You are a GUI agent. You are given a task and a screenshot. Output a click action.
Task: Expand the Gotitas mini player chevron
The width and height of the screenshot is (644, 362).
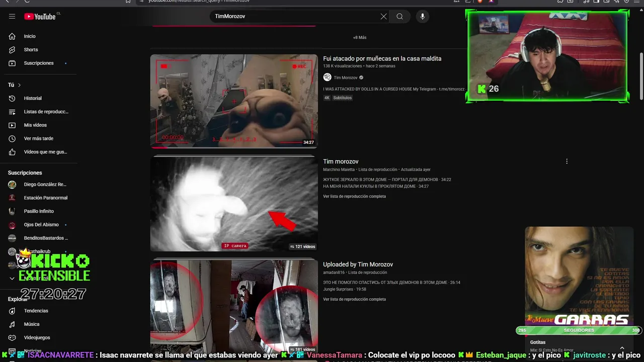pyautogui.click(x=622, y=348)
